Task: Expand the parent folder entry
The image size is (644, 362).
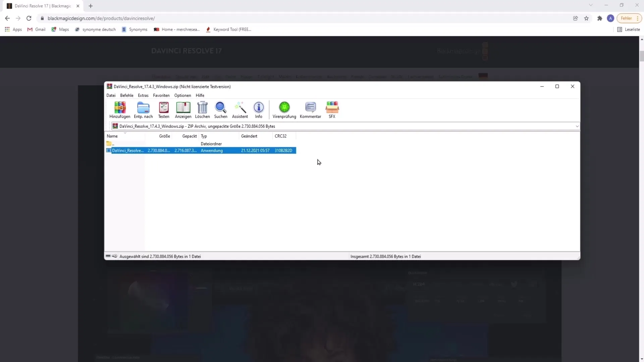Action: (x=111, y=144)
